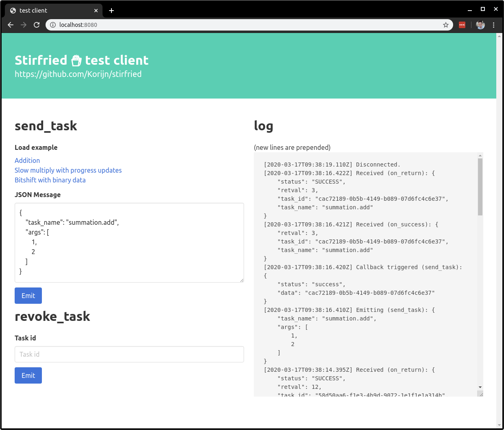The width and height of the screenshot is (504, 430).
Task: Click the 'log' heading
Action: [x=263, y=126]
